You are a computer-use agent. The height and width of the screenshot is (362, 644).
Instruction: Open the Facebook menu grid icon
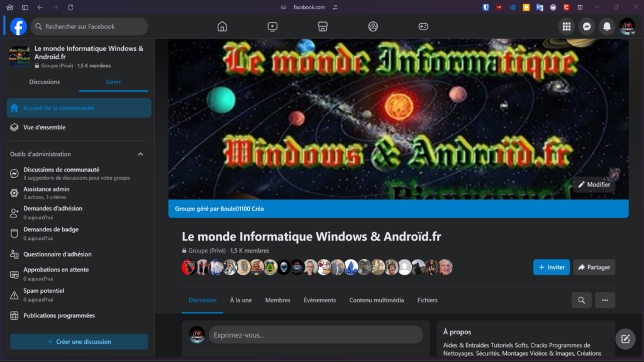(x=567, y=26)
